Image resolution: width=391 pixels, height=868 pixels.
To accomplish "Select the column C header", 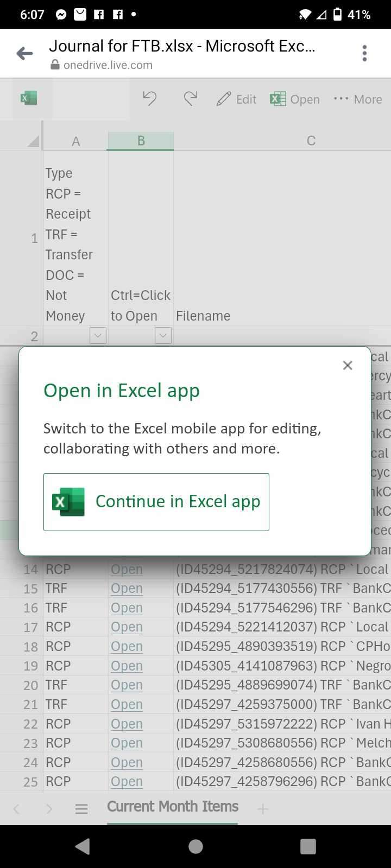I will (x=311, y=141).
